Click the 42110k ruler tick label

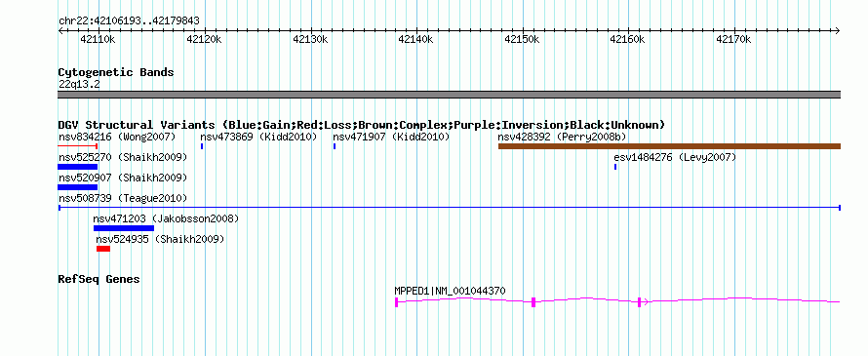coord(98,39)
